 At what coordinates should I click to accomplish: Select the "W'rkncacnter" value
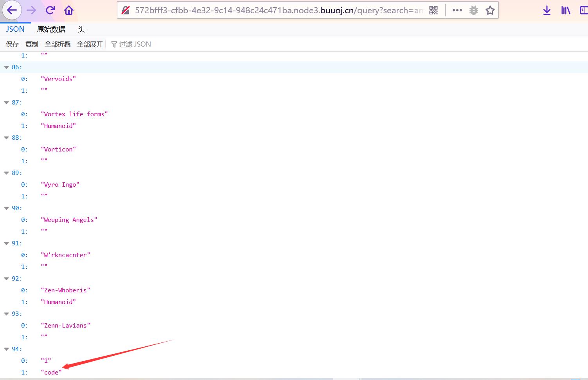[65, 255]
